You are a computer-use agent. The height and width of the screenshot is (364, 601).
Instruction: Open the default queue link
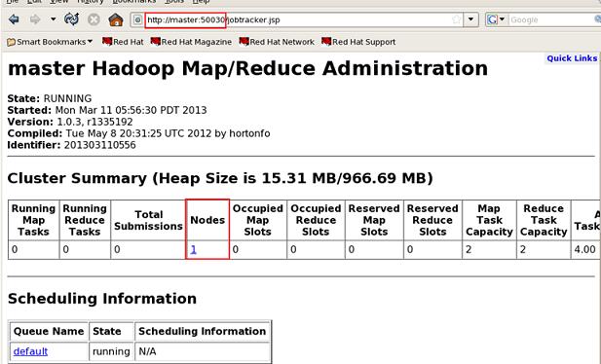click(30, 351)
